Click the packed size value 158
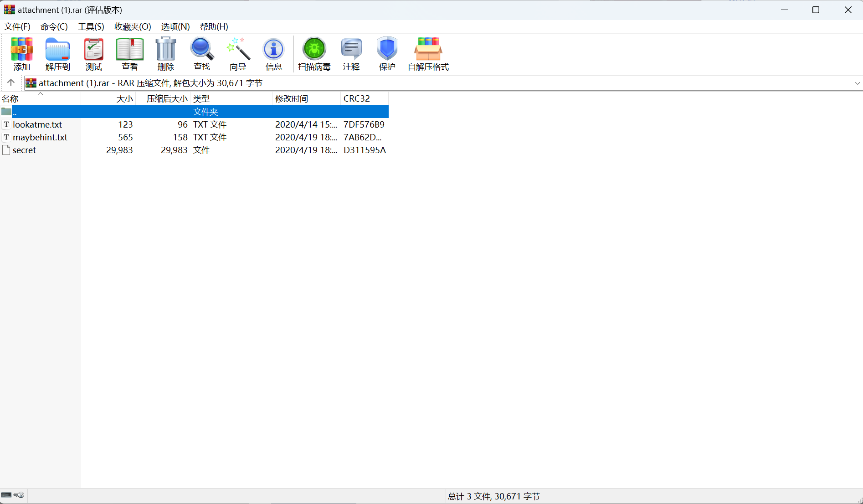 [x=180, y=137]
